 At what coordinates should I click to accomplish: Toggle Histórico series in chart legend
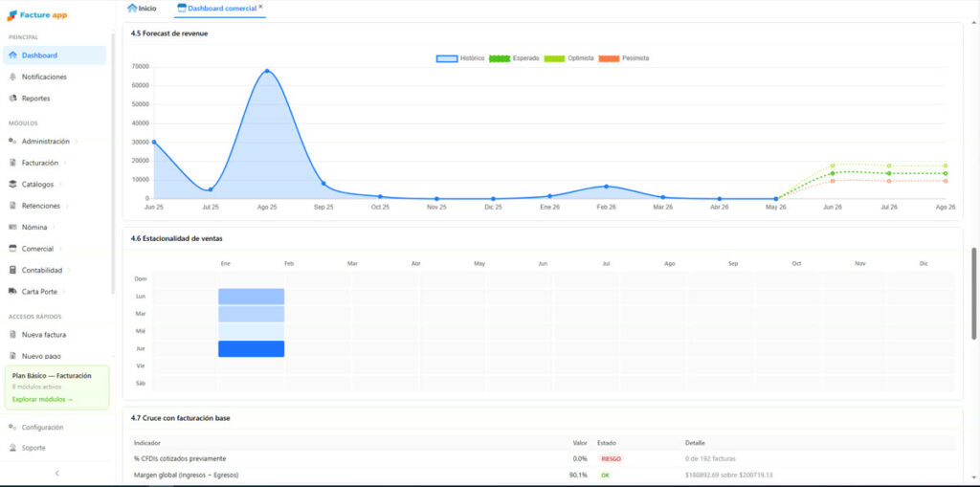460,58
